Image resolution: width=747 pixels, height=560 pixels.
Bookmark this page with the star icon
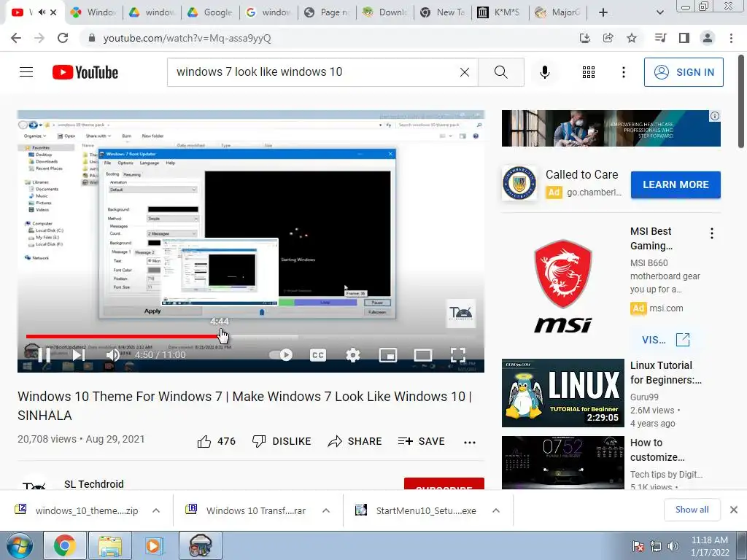(632, 38)
